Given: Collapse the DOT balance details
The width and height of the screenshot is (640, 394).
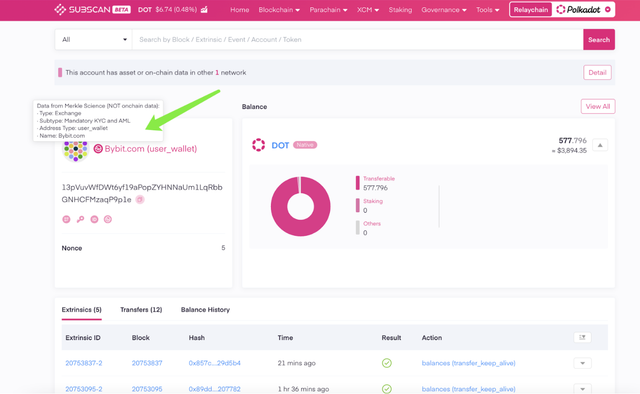Looking at the screenshot, I should (x=600, y=145).
